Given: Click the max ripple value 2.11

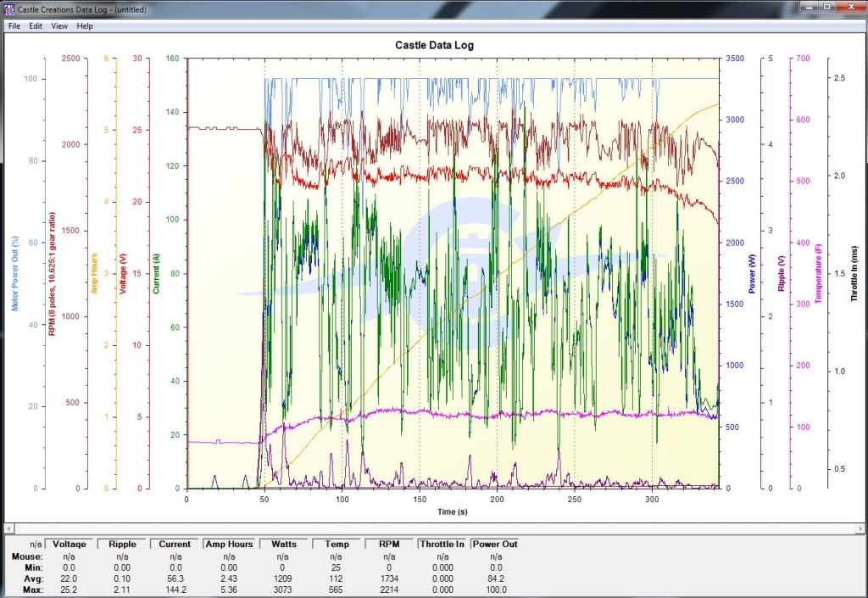Looking at the screenshot, I should click(122, 590).
